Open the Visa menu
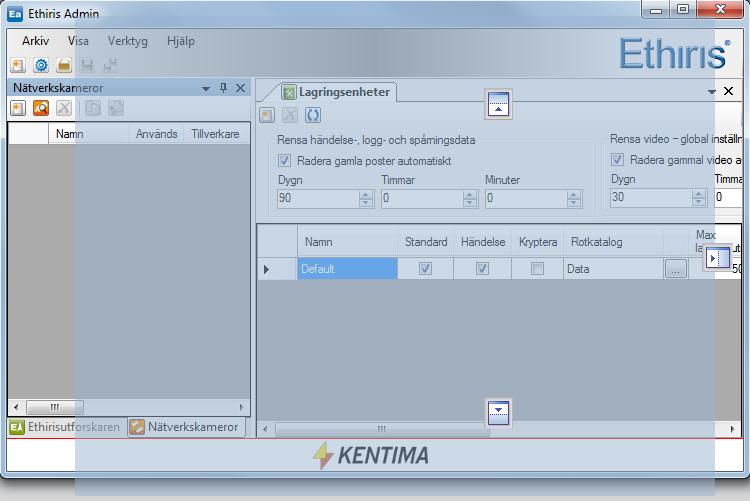750x501 pixels. click(x=78, y=41)
